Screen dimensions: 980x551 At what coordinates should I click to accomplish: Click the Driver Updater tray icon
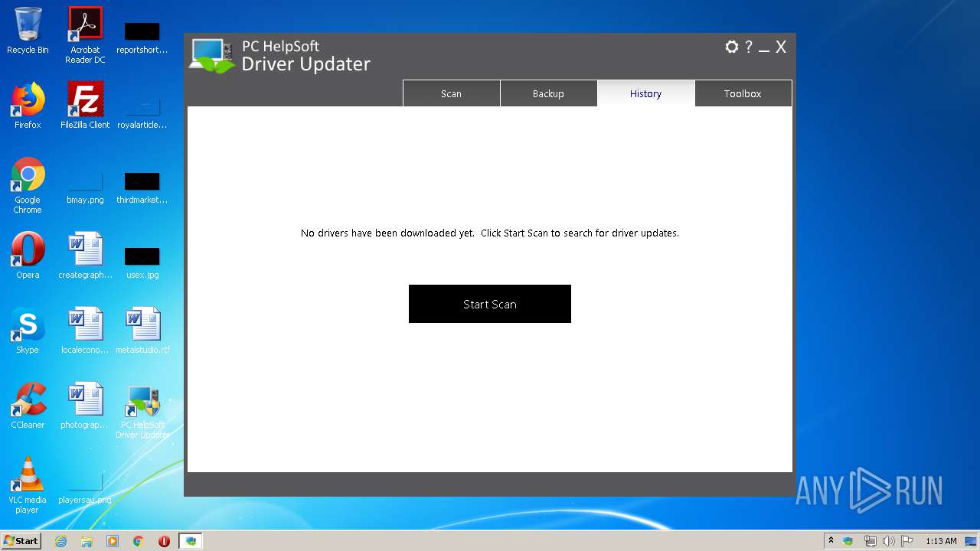pos(848,541)
